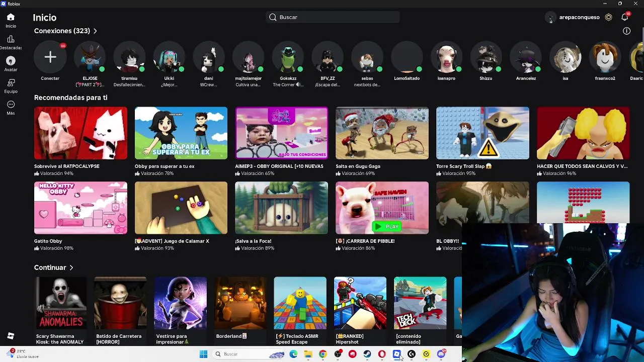Open Microsoft Edge from the taskbar
The height and width of the screenshot is (362, 644).
click(x=293, y=354)
